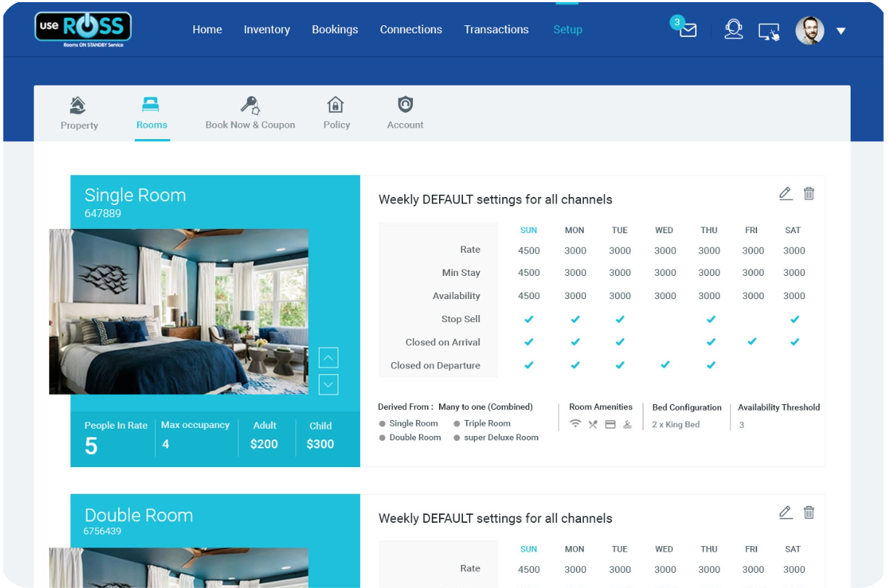Click the Max occupancy value 4
The height and width of the screenshot is (588, 889).
[x=166, y=444]
